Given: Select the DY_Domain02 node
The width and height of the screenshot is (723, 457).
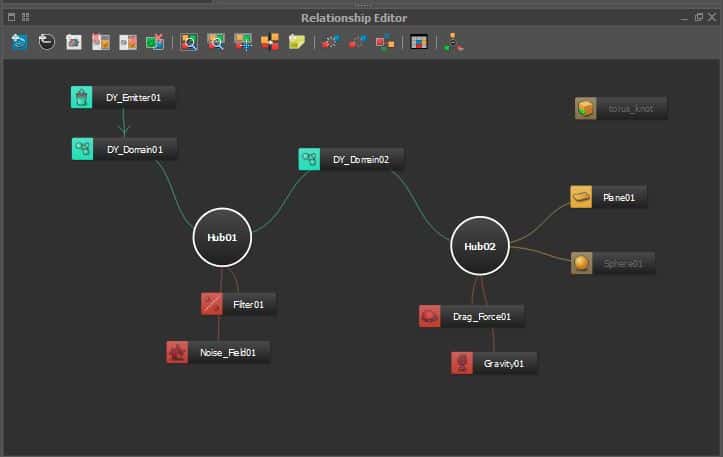Looking at the screenshot, I should [x=351, y=159].
